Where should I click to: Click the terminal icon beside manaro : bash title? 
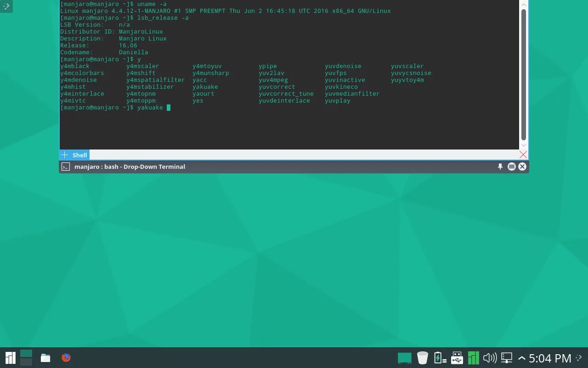pos(66,167)
